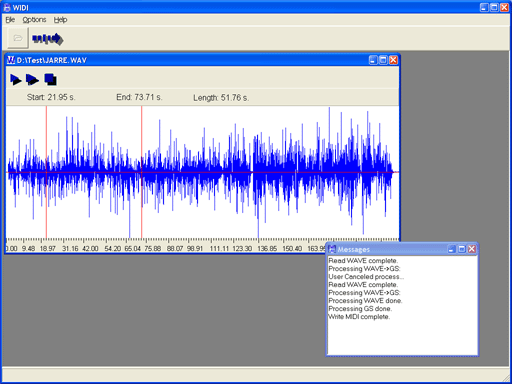The height and width of the screenshot is (384, 512).
Task: Maximize the Messages window
Action: pos(462,249)
